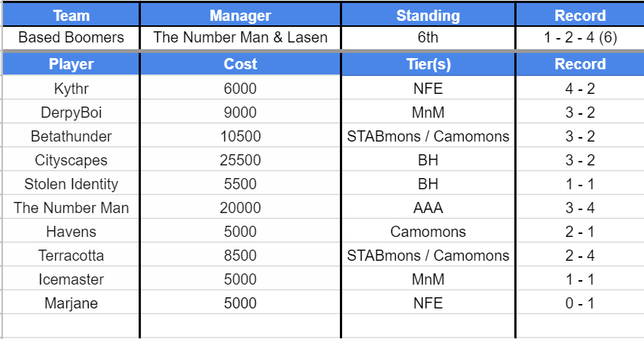644x339 pixels.
Task: Click the Terracotta player cell
Action: 71,255
